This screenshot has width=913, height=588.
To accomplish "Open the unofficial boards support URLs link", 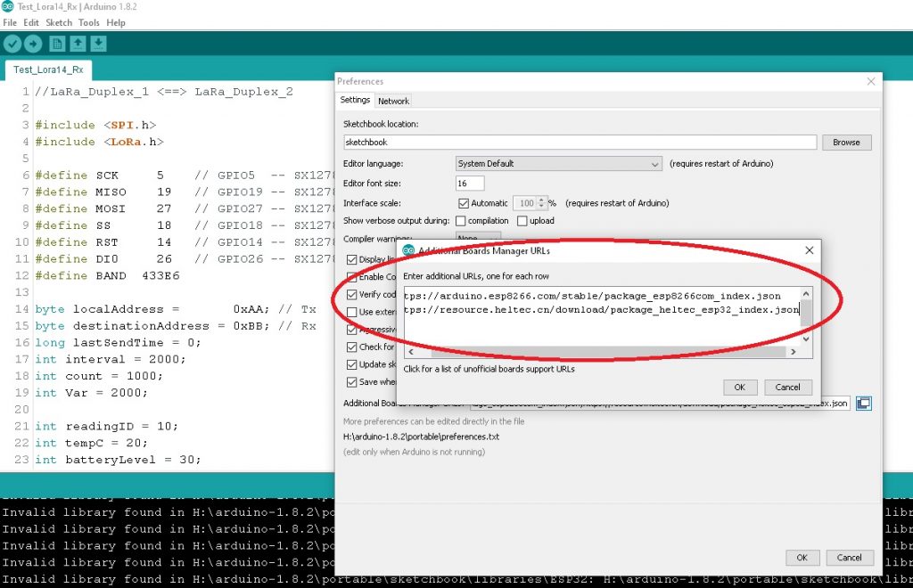I will click(489, 370).
